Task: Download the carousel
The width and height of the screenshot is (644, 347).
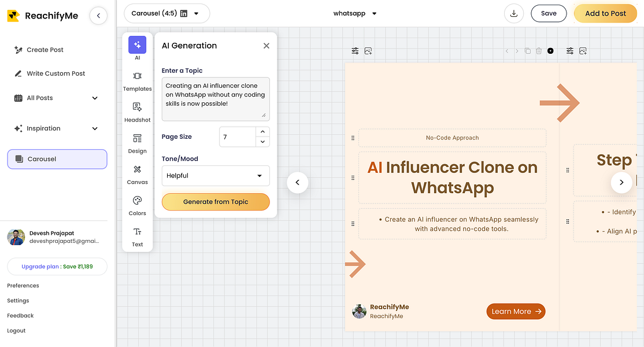Action: pos(514,13)
